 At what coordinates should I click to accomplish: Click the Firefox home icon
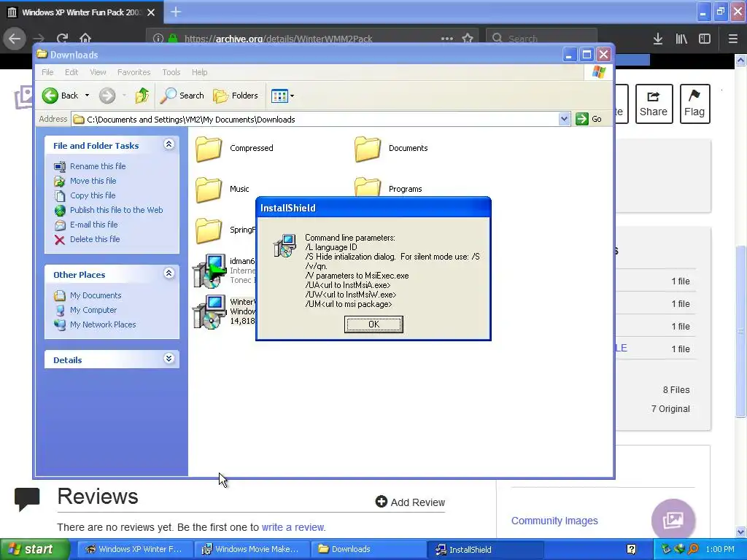[x=85, y=38]
